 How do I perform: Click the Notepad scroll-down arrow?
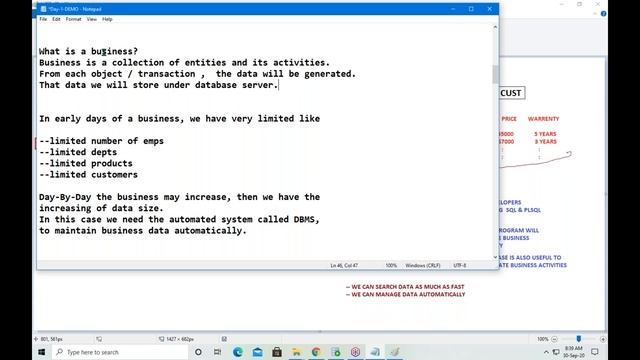(x=495, y=257)
